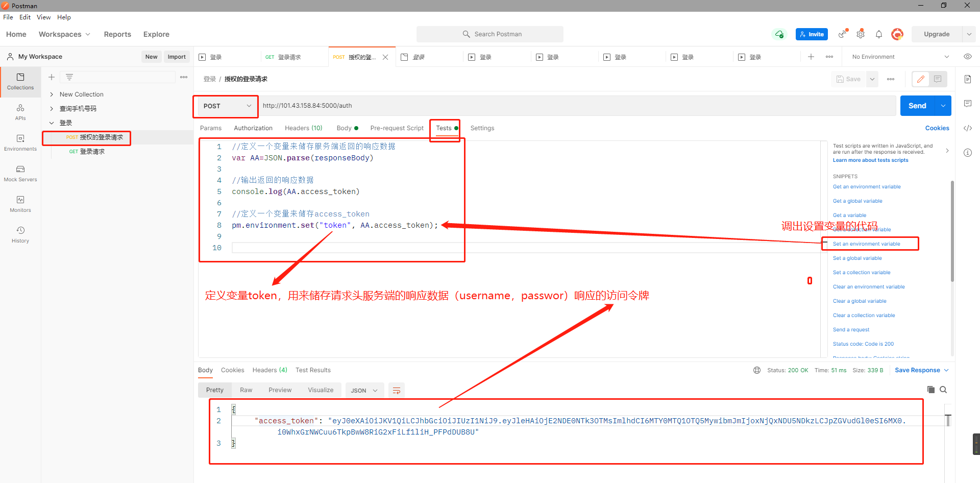This screenshot has height=483, width=980.
Task: Click the network globe icon in response bar
Action: coord(757,370)
